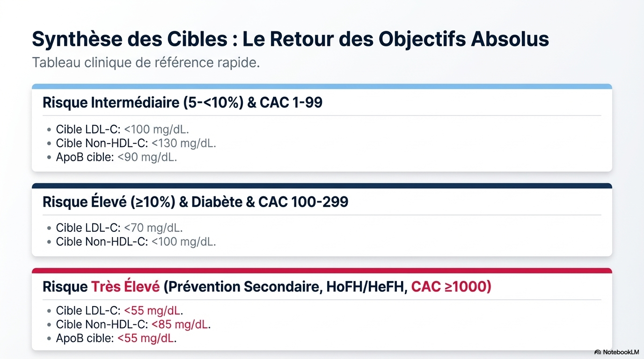
Task: Select the 'Risque Intermédiaire (5-<10%) & CAC 1-99' heading
Action: tap(182, 103)
